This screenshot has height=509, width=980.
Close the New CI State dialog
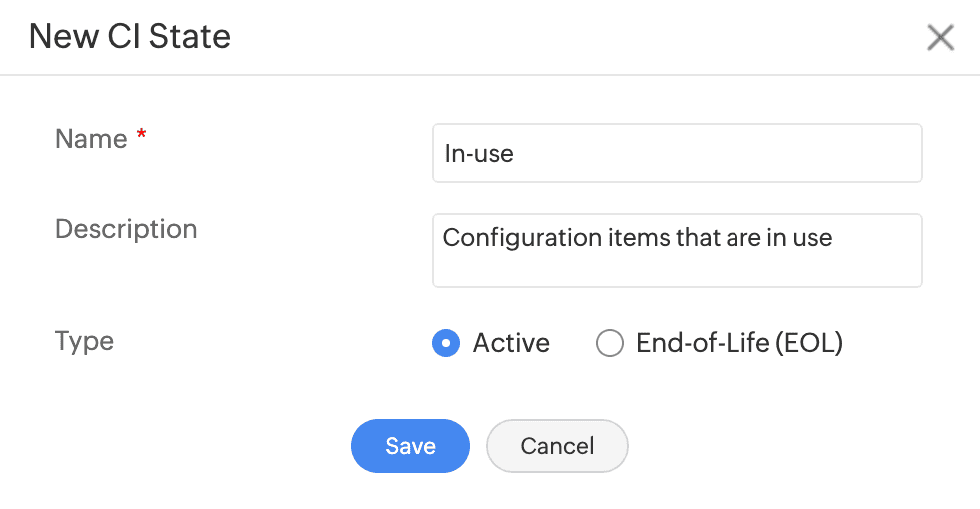tap(940, 38)
